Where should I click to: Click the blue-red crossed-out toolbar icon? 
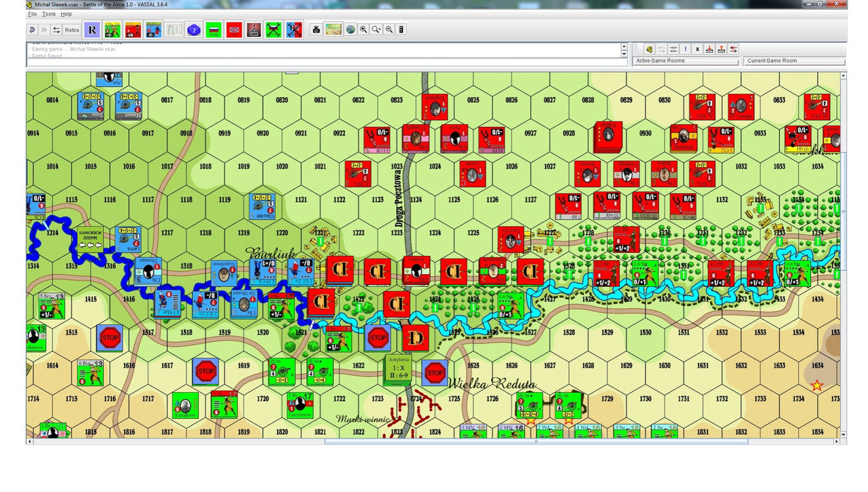click(x=294, y=30)
